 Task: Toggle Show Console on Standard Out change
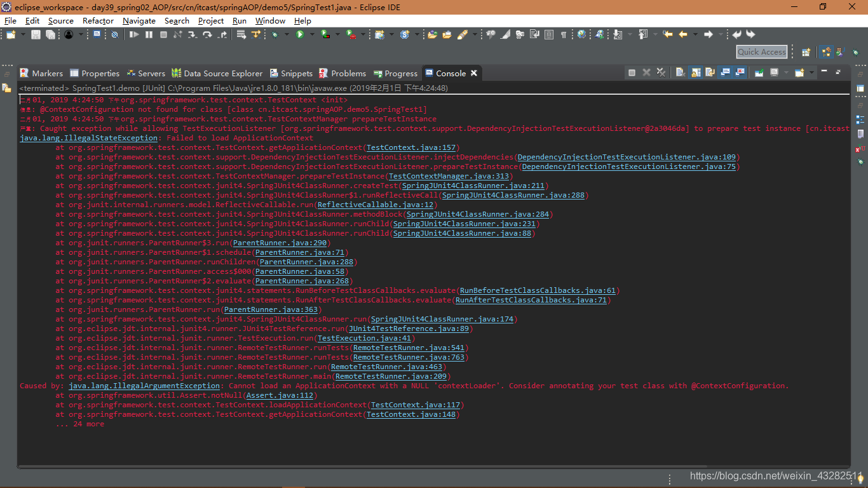725,72
